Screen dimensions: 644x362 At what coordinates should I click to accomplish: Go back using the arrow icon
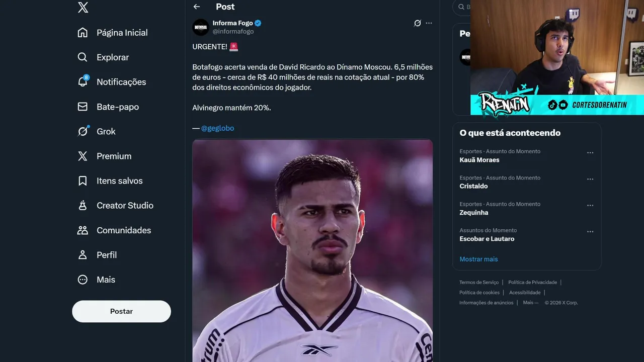[x=197, y=7]
